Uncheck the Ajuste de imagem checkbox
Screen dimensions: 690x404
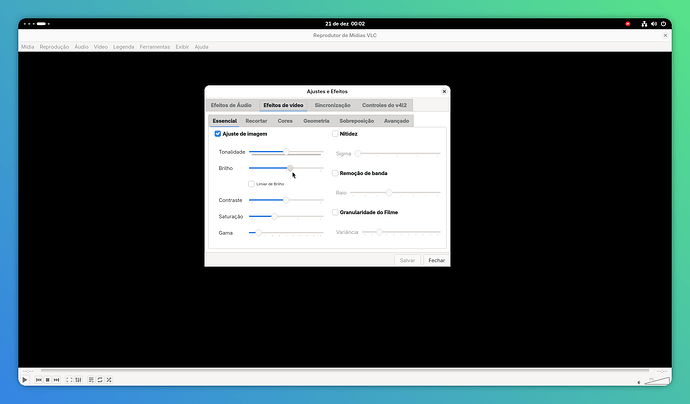[x=218, y=133]
